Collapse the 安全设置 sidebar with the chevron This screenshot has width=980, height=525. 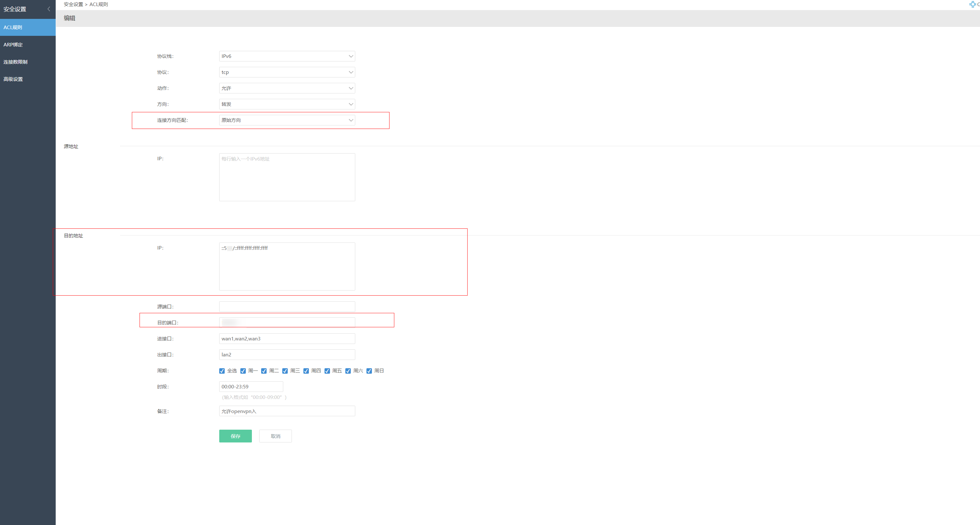tap(49, 9)
